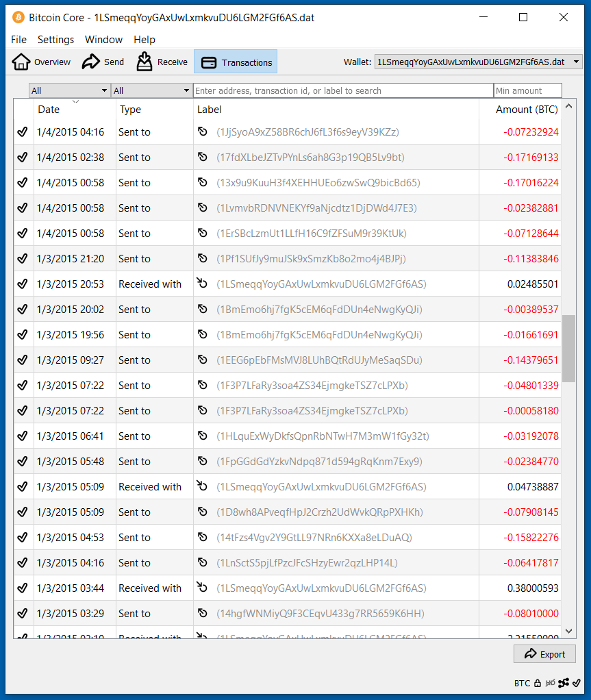Click sent icon beside 1LnSctS5pjLfPzcJFcSHzyEwr2qzLHP14L
Image resolution: width=591 pixels, height=700 pixels.
203,562
